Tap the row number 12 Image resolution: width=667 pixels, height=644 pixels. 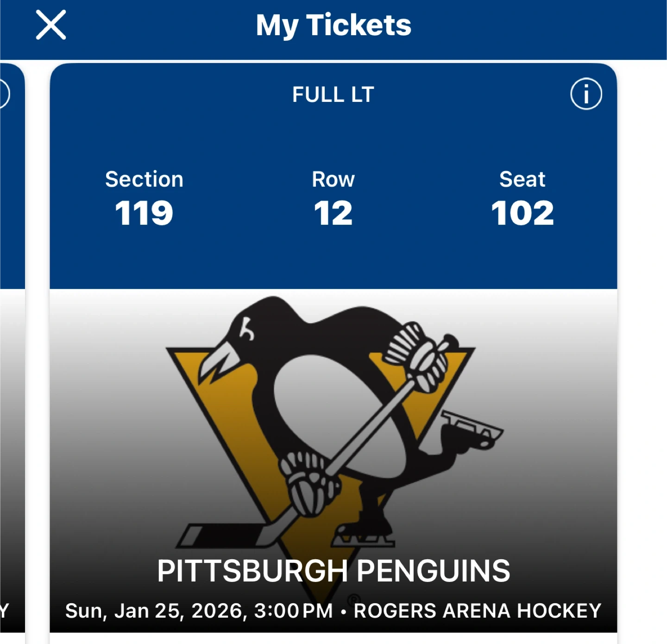point(333,213)
